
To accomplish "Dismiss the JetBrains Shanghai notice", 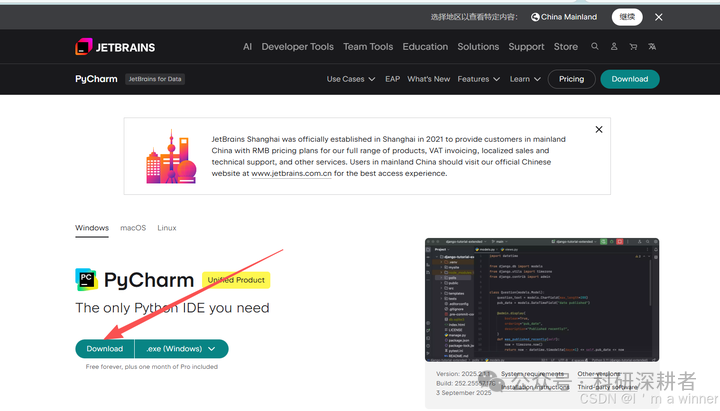I will pos(599,129).
